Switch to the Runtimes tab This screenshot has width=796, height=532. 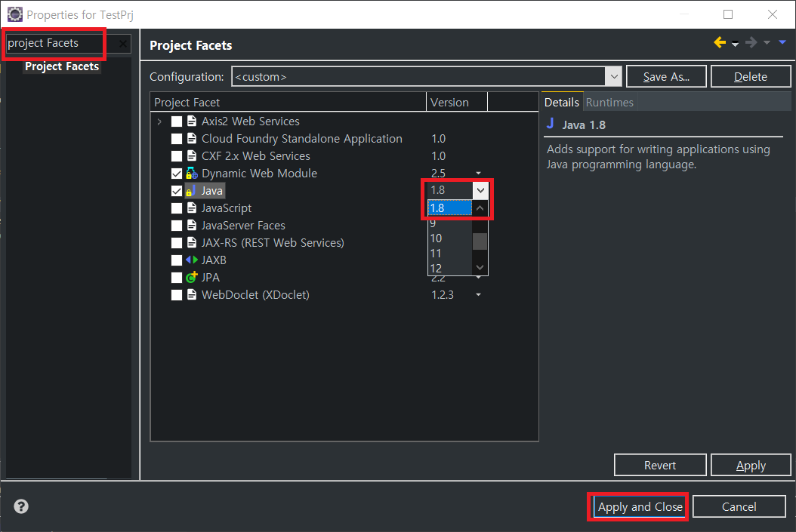pyautogui.click(x=609, y=103)
